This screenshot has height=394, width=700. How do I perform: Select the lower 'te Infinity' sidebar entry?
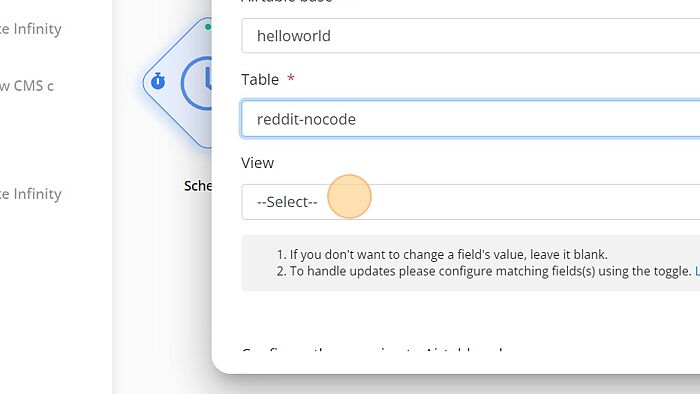tap(30, 194)
